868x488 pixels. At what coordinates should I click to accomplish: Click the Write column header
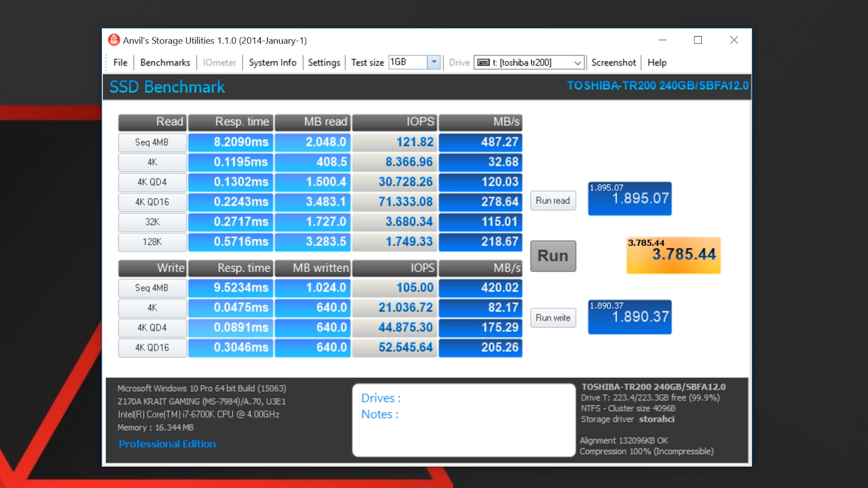tap(152, 268)
